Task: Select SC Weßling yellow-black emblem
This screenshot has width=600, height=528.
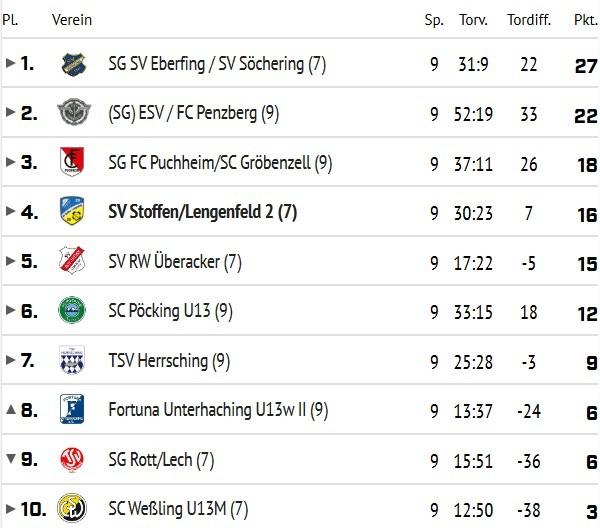Action: 72,508
